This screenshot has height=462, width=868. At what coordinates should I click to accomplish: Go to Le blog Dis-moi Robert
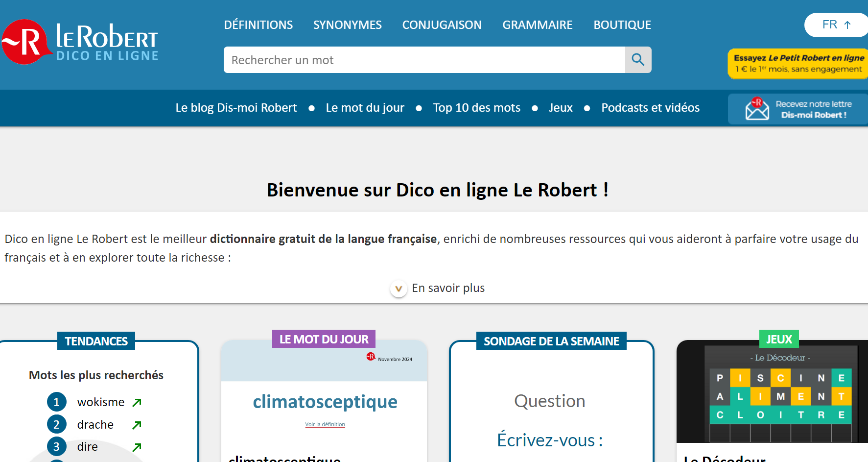236,108
